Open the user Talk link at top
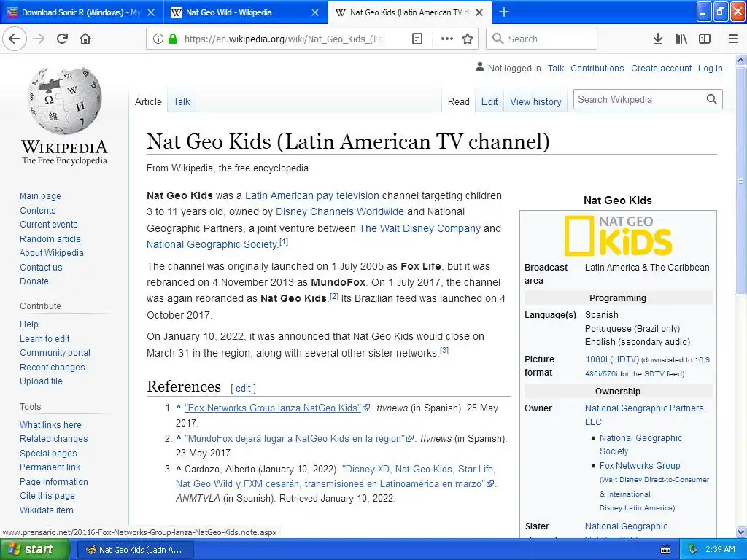Image resolution: width=747 pixels, height=560 pixels. pos(555,68)
